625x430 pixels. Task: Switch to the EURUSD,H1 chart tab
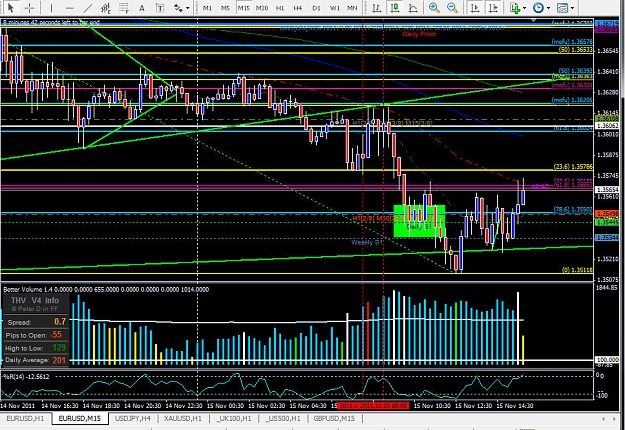[25, 418]
